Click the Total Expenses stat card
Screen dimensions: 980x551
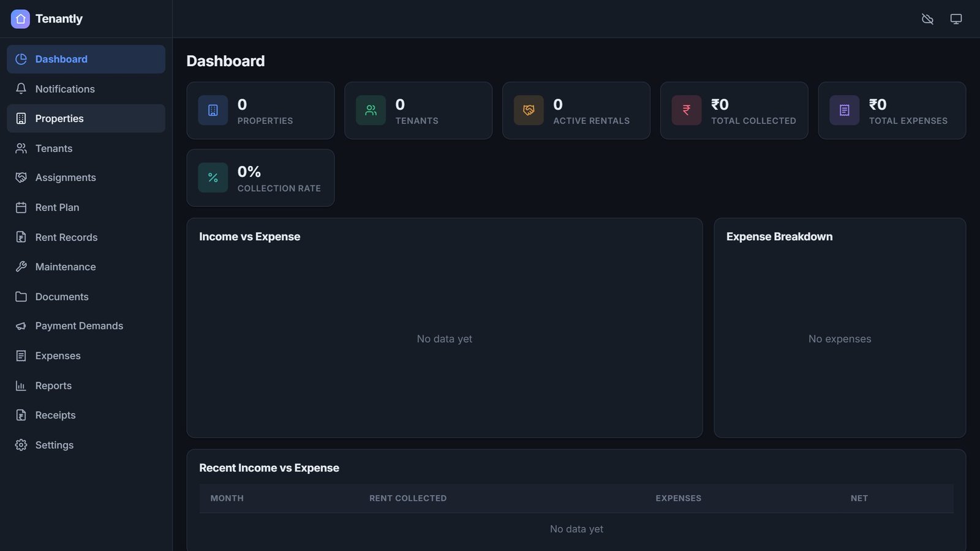pyautogui.click(x=892, y=111)
